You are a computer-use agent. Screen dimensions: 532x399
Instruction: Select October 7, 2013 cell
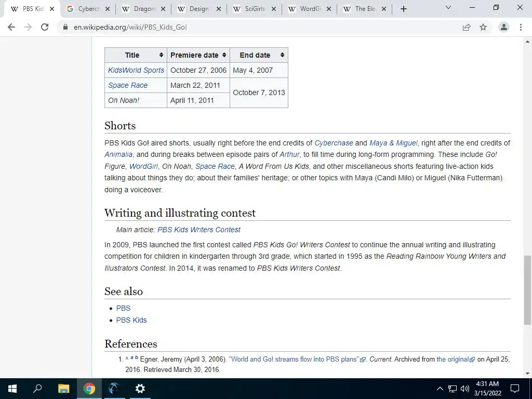tap(259, 92)
